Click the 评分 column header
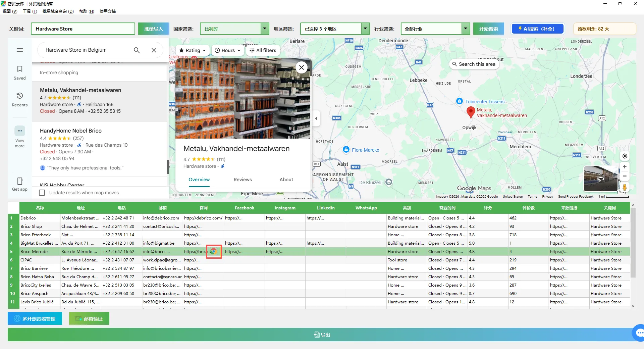Screen dimensions: 644x349 tap(488, 208)
